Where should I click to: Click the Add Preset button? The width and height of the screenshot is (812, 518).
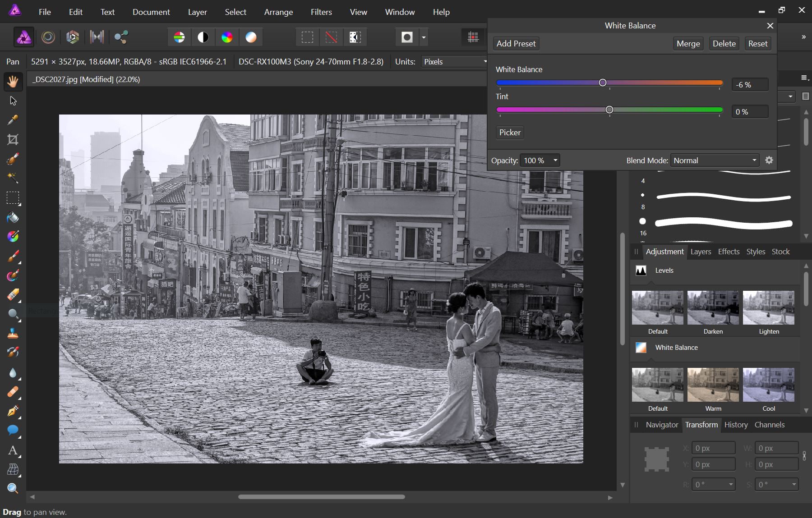pos(516,44)
